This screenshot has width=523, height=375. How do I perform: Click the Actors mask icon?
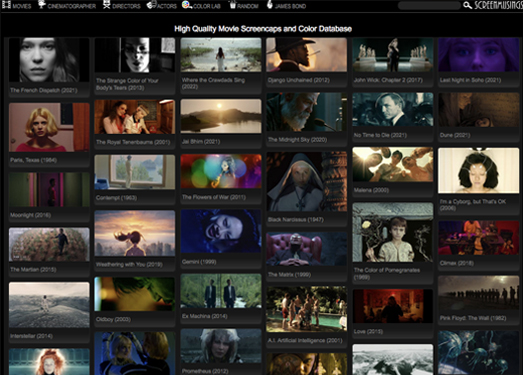click(152, 5)
